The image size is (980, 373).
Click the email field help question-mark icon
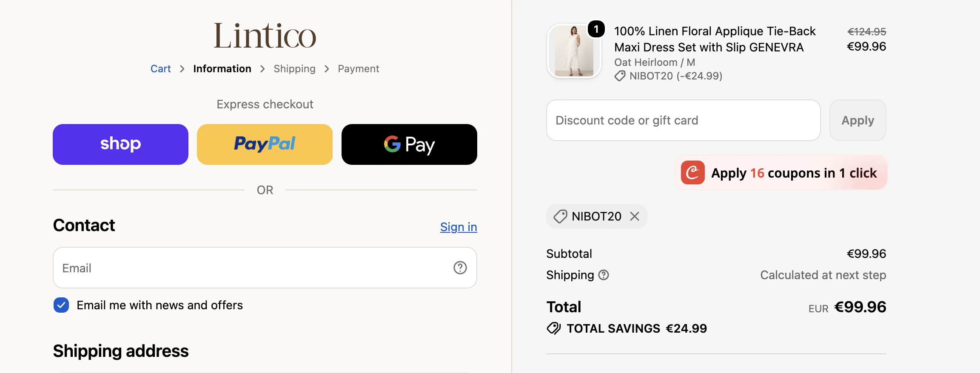pyautogui.click(x=460, y=268)
